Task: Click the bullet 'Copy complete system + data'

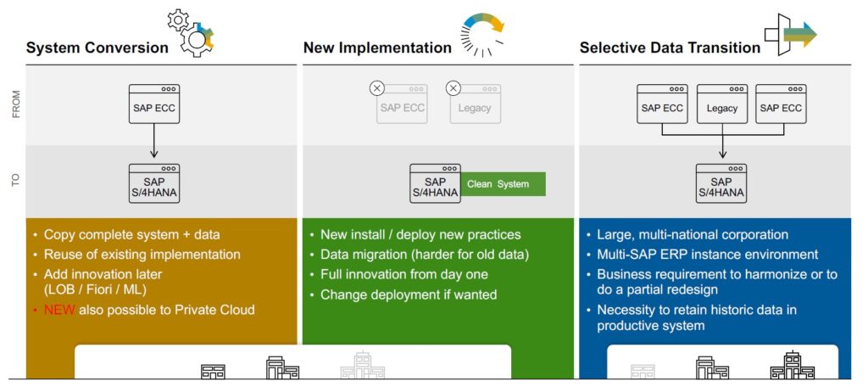Action: click(131, 234)
